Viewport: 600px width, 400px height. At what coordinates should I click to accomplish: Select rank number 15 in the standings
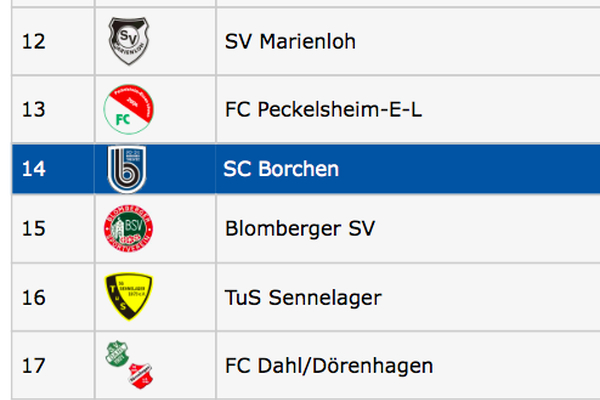33,229
